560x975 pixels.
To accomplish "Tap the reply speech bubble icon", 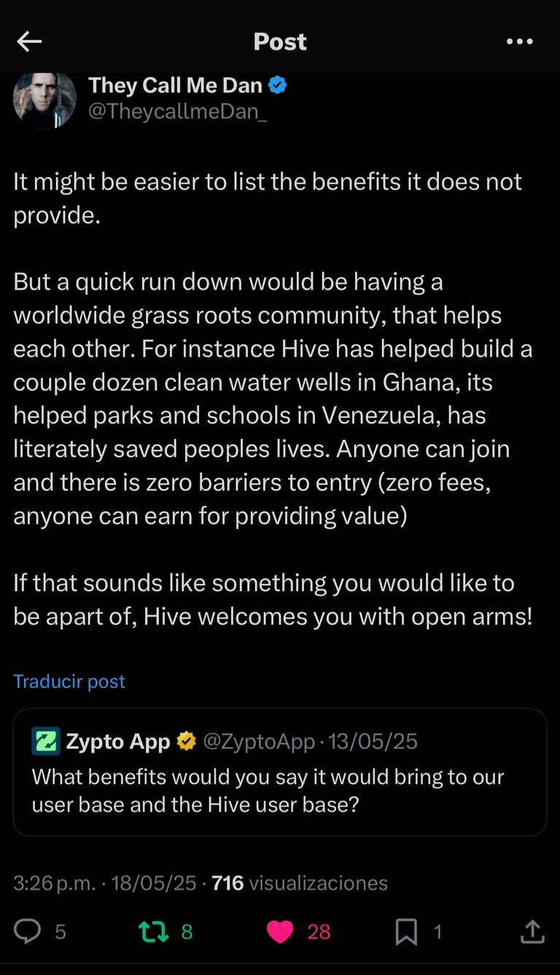I will tap(28, 931).
